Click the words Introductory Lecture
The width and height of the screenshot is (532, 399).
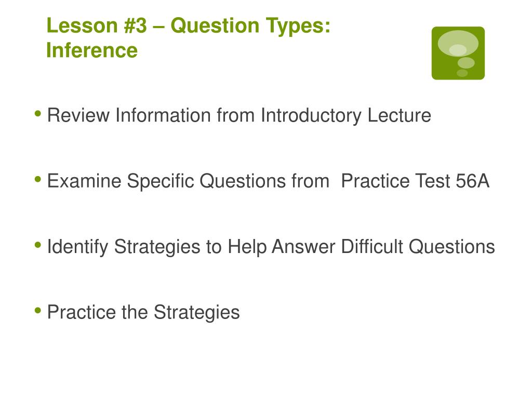point(346,115)
